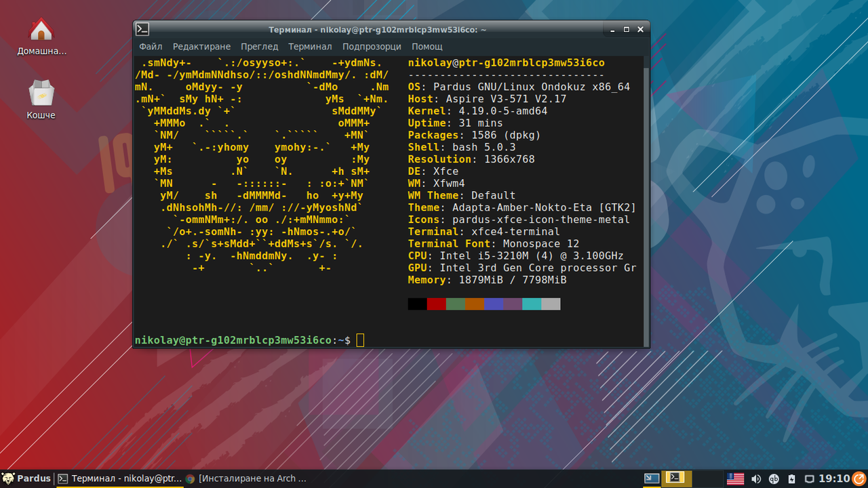The width and height of the screenshot is (868, 488).
Task: Click the 'Host: Aspire V3-571 V2.17' line
Action: (x=487, y=99)
